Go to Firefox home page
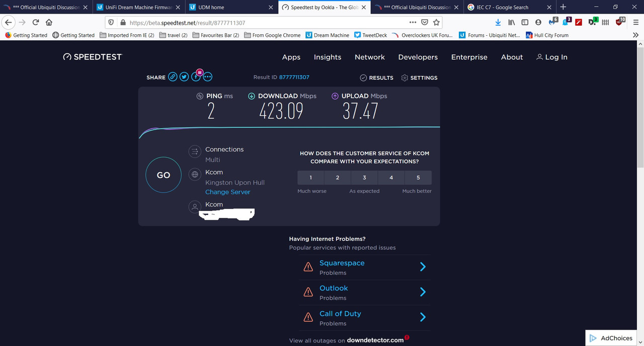This screenshot has width=644, height=346. [x=49, y=22]
